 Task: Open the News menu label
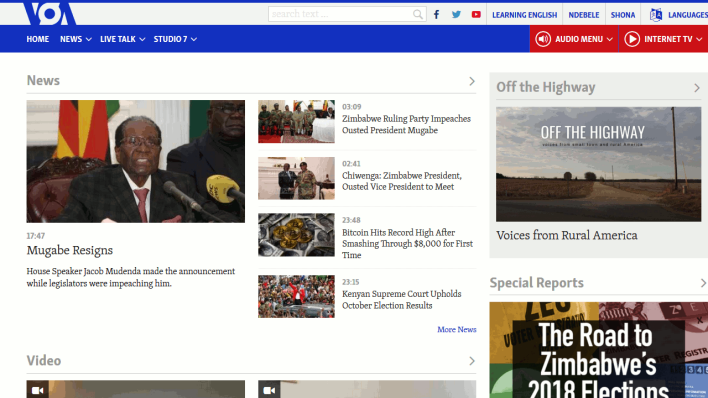pos(71,39)
